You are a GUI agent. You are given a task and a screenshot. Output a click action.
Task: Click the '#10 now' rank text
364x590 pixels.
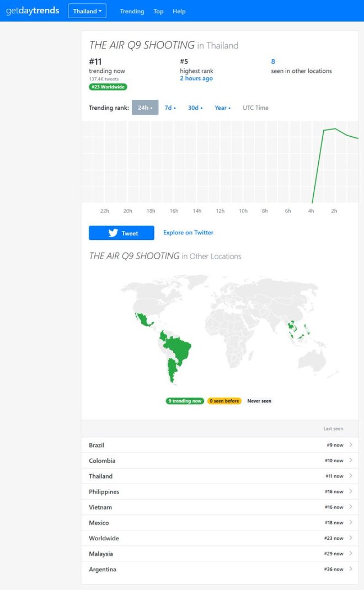point(334,460)
